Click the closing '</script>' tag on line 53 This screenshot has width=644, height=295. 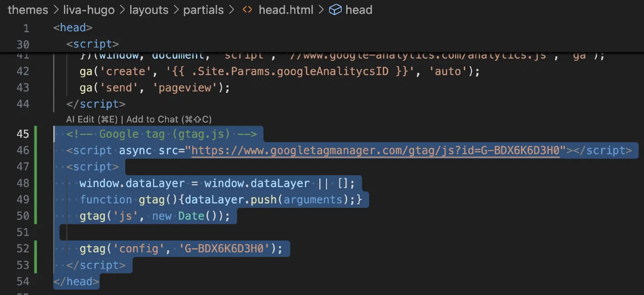point(96,265)
